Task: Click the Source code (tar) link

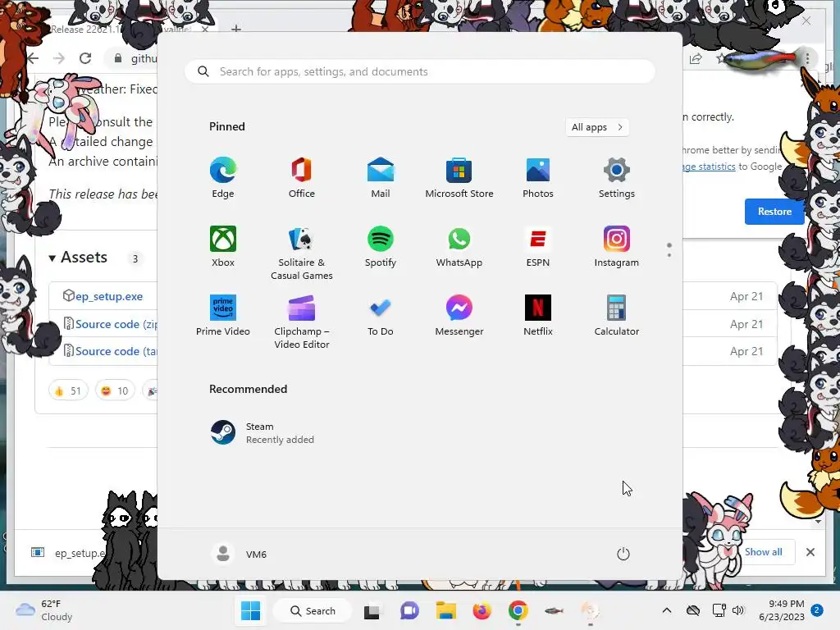Action: click(116, 351)
